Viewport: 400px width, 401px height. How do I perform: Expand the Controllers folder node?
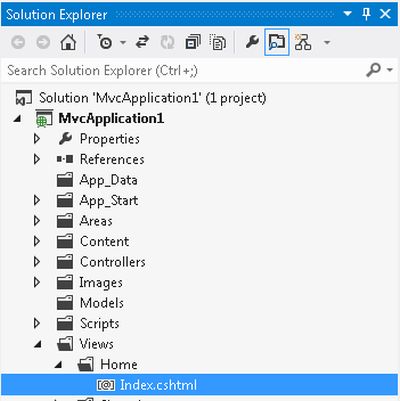point(37,262)
